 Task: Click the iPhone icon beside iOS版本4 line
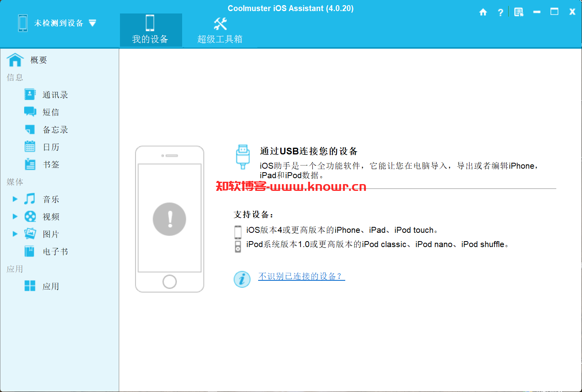pos(238,232)
